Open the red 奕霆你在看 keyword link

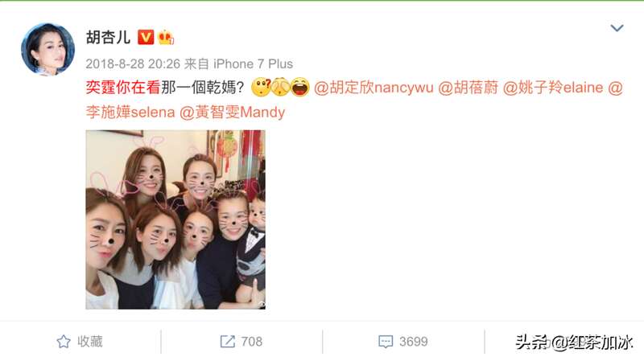[x=122, y=88]
